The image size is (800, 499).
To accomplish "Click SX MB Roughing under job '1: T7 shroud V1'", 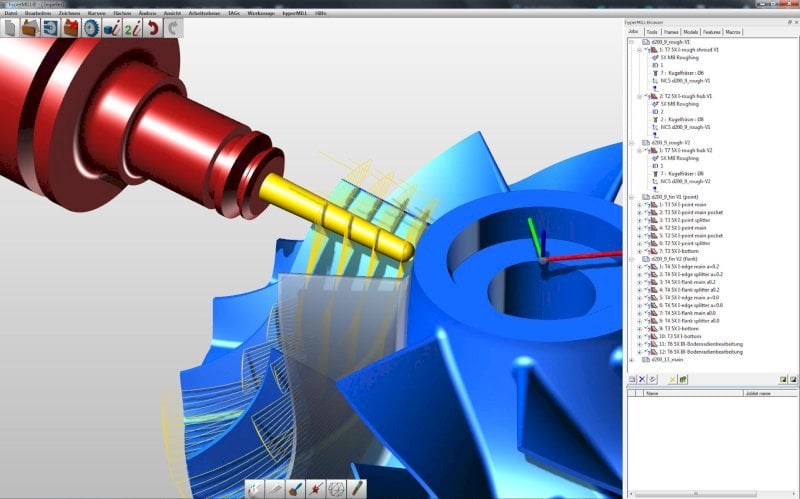I will pos(679,58).
